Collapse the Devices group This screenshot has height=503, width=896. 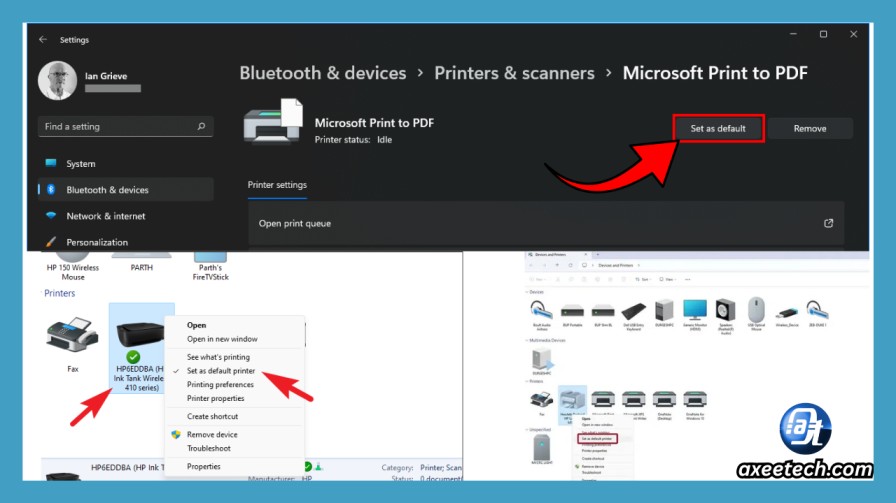pyautogui.click(x=534, y=292)
